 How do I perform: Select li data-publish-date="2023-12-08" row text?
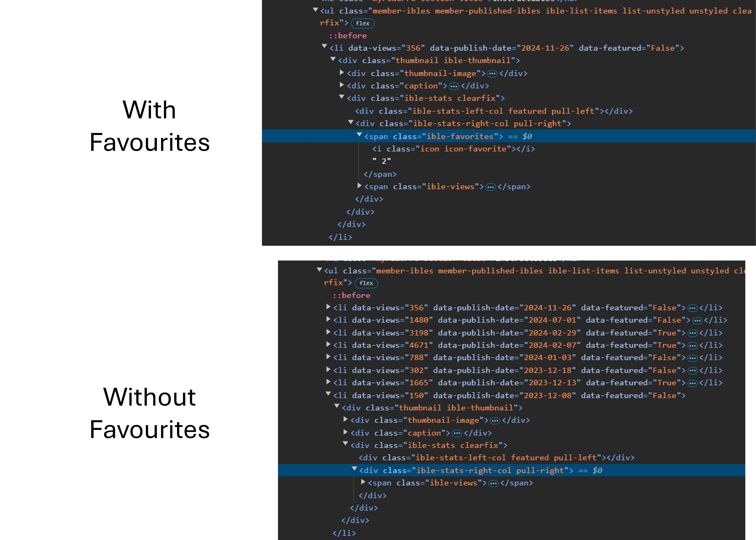(x=510, y=396)
